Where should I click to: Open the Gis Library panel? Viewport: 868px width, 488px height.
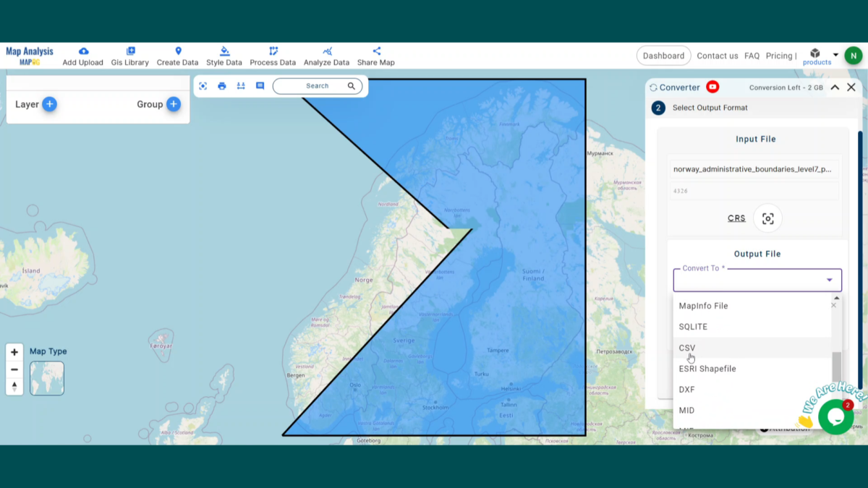[130, 55]
